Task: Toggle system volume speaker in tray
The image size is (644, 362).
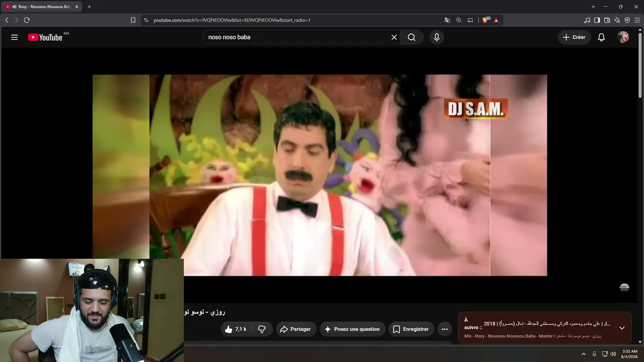Action: 613,354
